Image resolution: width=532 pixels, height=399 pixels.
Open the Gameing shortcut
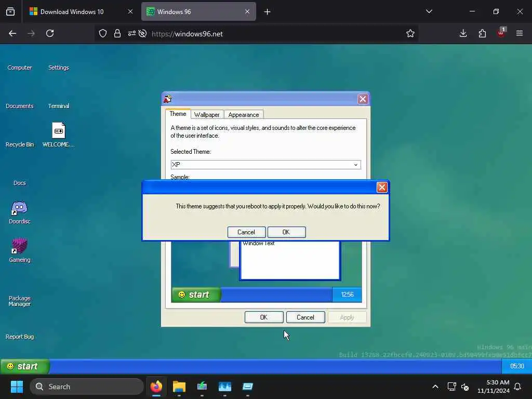tap(20, 251)
